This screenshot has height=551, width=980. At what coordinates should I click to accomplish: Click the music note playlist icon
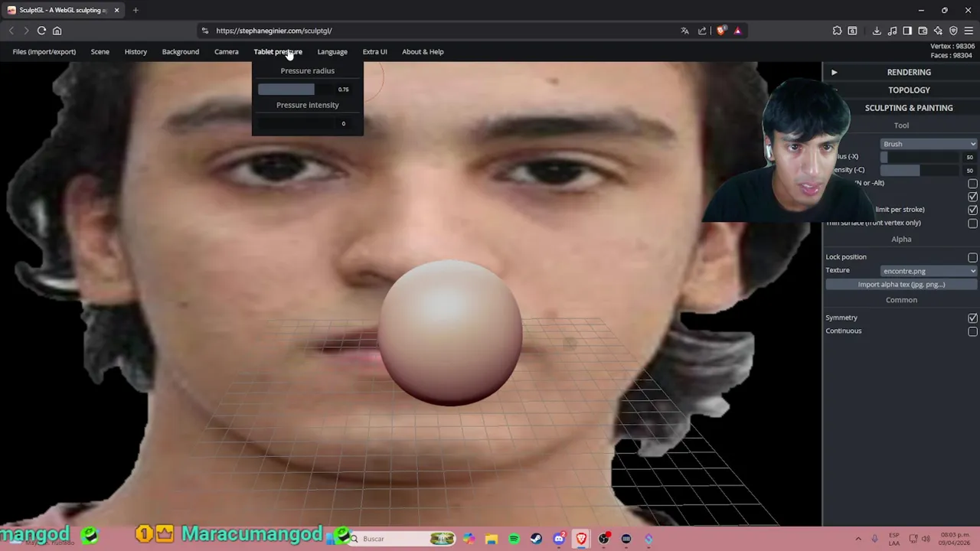click(x=892, y=31)
